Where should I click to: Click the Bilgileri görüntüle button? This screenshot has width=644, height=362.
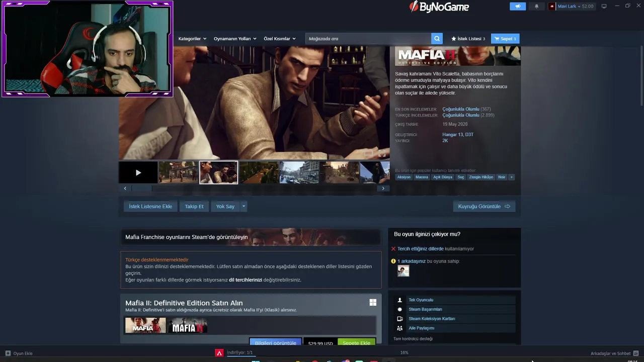click(275, 342)
